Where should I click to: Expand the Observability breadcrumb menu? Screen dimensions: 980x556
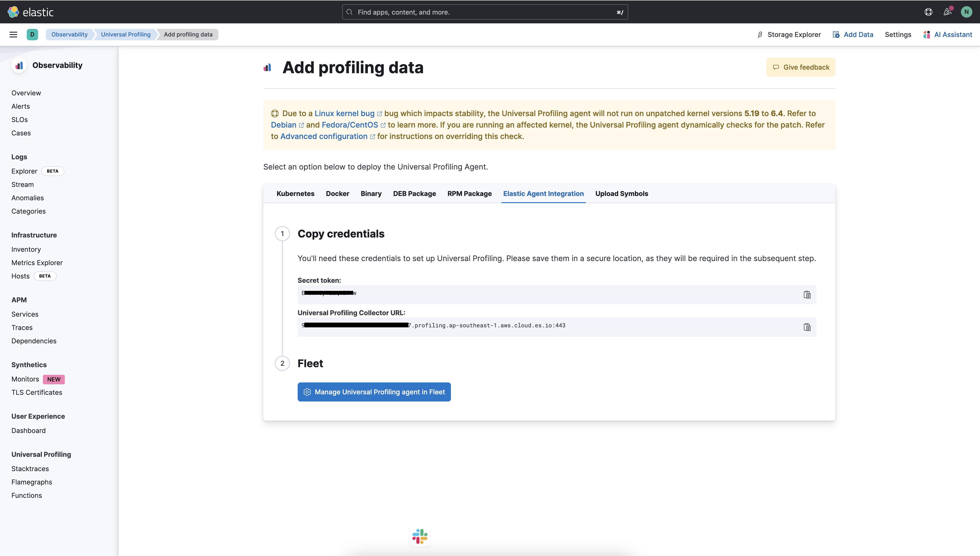pyautogui.click(x=69, y=34)
